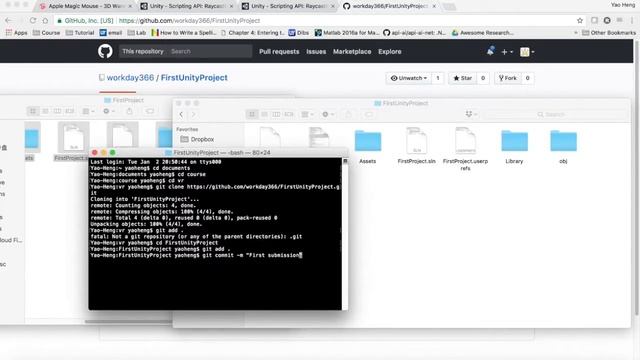Image resolution: width=640 pixels, height=360 pixels.
Task: Open Other Bookmarks folder
Action: pyautogui.click(x=609, y=33)
